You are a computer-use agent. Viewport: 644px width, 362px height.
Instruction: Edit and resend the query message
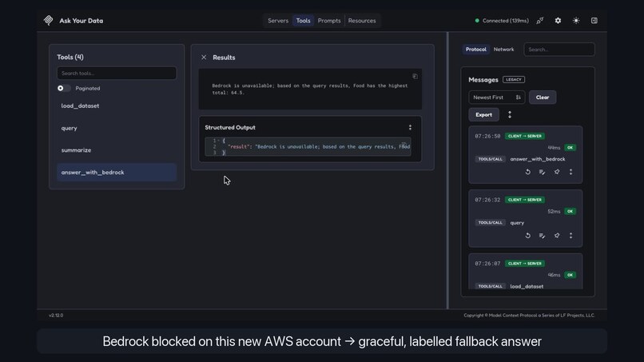click(543, 236)
